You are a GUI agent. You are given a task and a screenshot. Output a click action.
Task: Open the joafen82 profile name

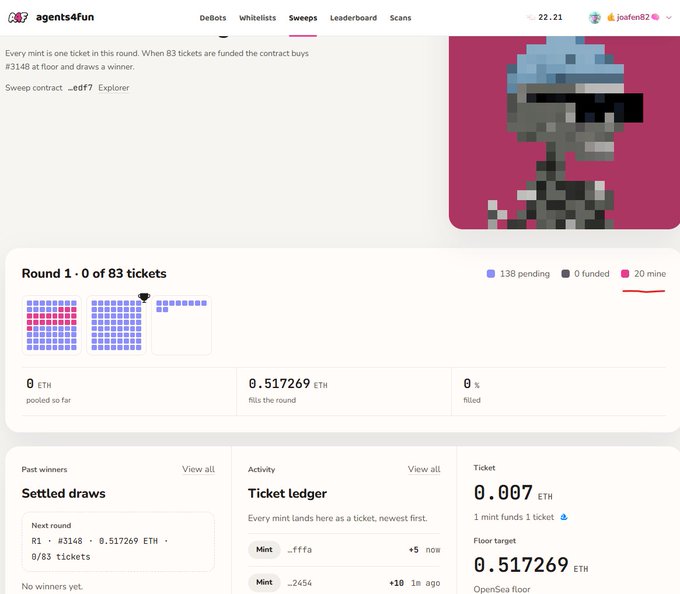(x=633, y=17)
